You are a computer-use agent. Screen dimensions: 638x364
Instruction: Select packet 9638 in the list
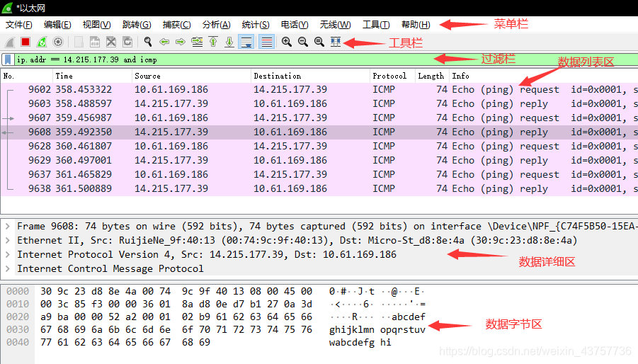pos(319,189)
